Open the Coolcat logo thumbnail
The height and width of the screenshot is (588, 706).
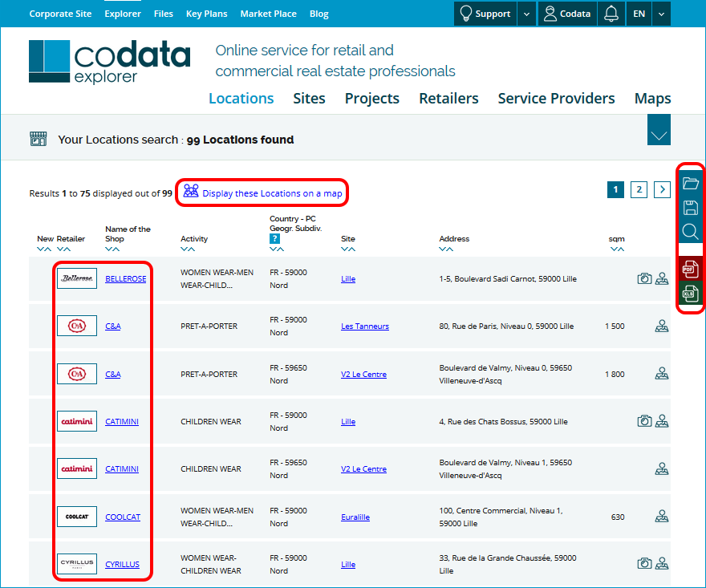(77, 517)
